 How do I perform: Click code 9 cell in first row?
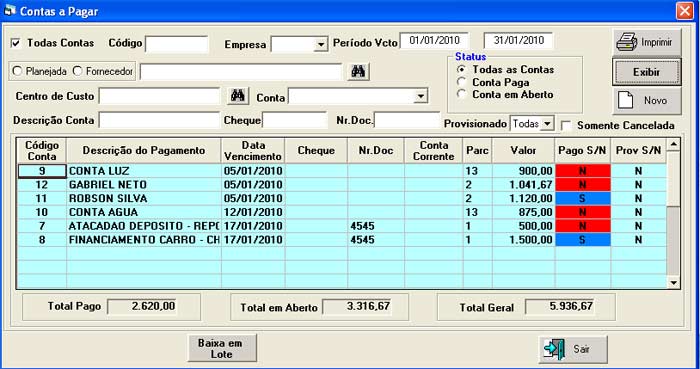(42, 171)
